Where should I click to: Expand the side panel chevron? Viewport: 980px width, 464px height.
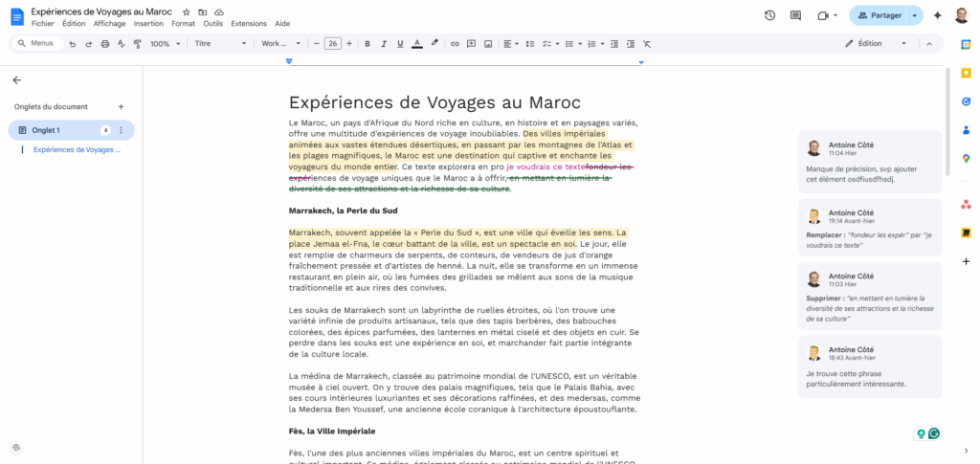click(x=966, y=451)
